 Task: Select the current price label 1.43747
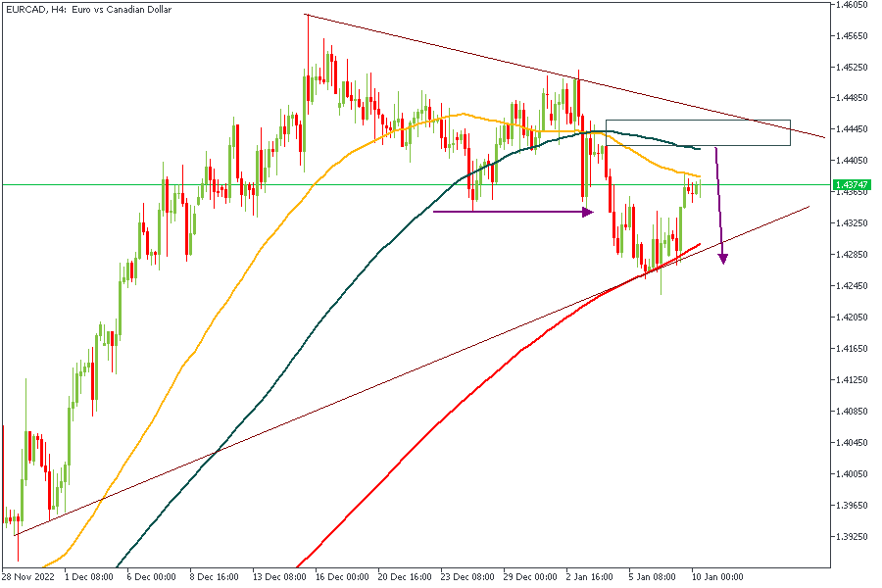tap(850, 184)
